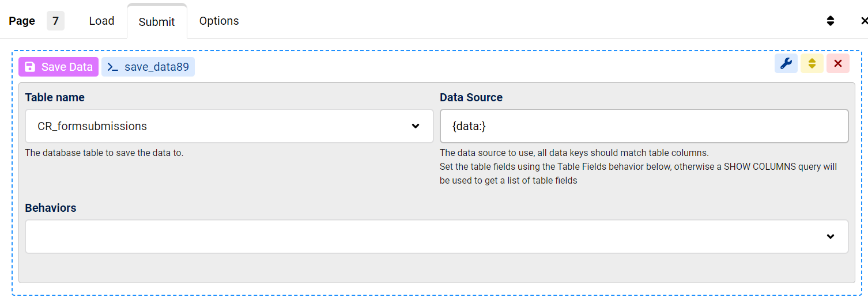Image resolution: width=868 pixels, height=297 pixels.
Task: Open the Options tab
Action: coord(219,21)
